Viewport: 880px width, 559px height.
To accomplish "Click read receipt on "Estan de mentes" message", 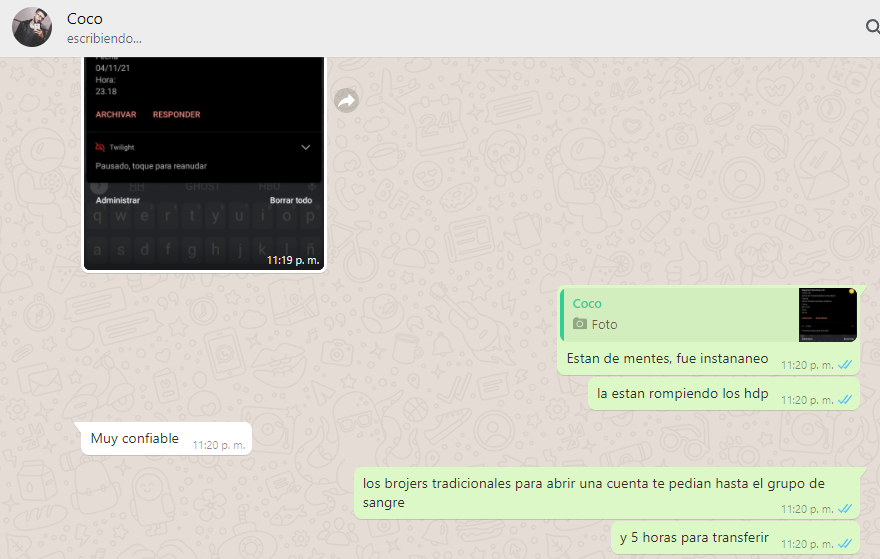I will [845, 365].
